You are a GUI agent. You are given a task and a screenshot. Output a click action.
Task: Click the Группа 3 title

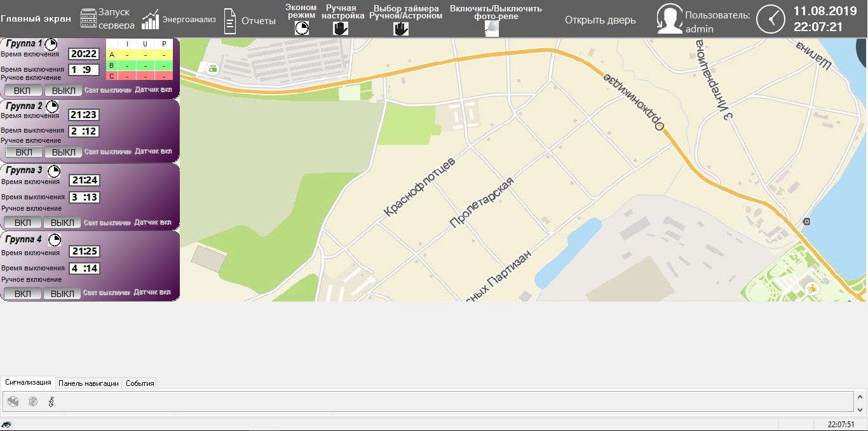click(x=25, y=170)
